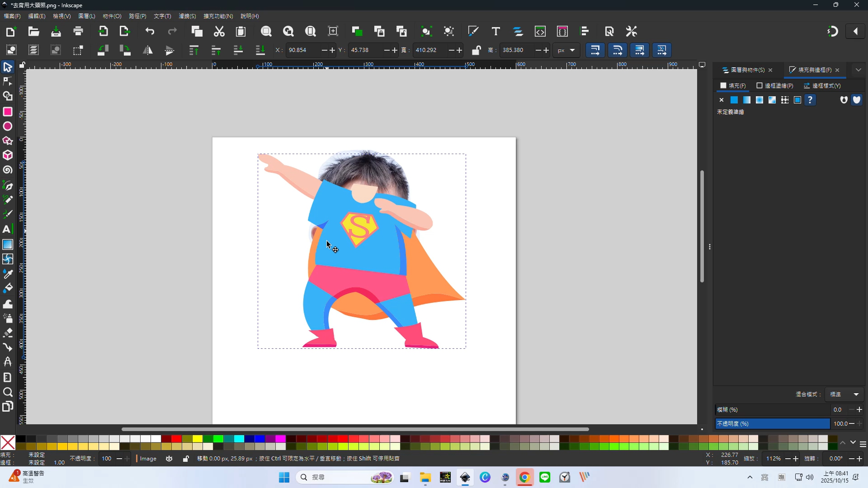Select the Eraser tool
Screen dimensions: 868x488
pos(8,333)
